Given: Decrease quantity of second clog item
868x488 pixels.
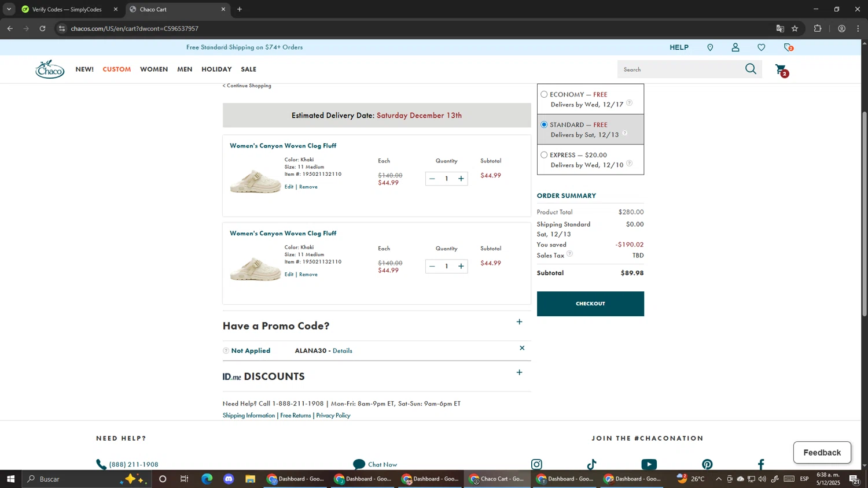Looking at the screenshot, I should pos(432,266).
